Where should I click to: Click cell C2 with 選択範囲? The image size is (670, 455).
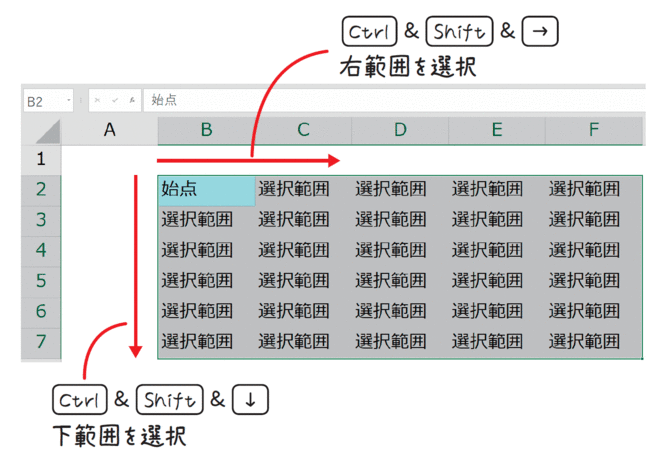[x=303, y=190]
